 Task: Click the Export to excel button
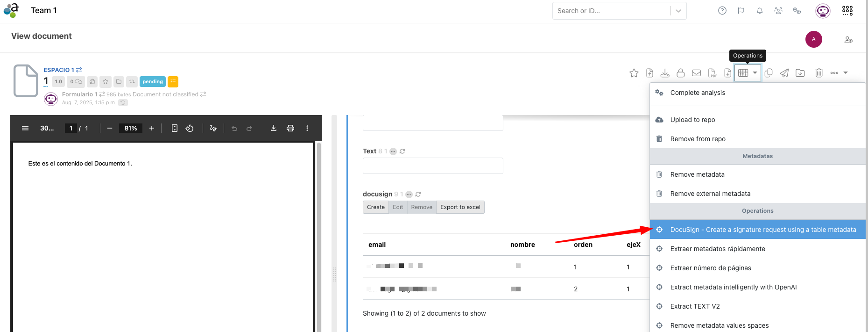[460, 207]
